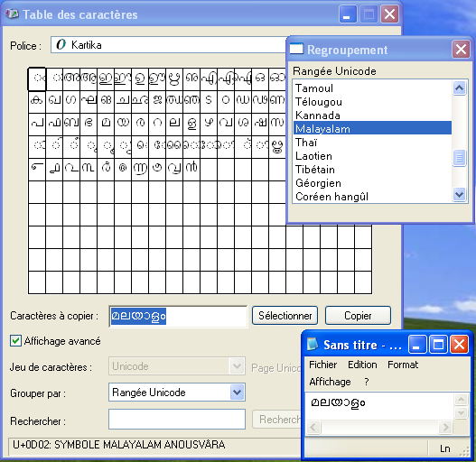Uncheck the Affichage avancé checkbox
This screenshot has height=462, width=476.
pos(15,341)
